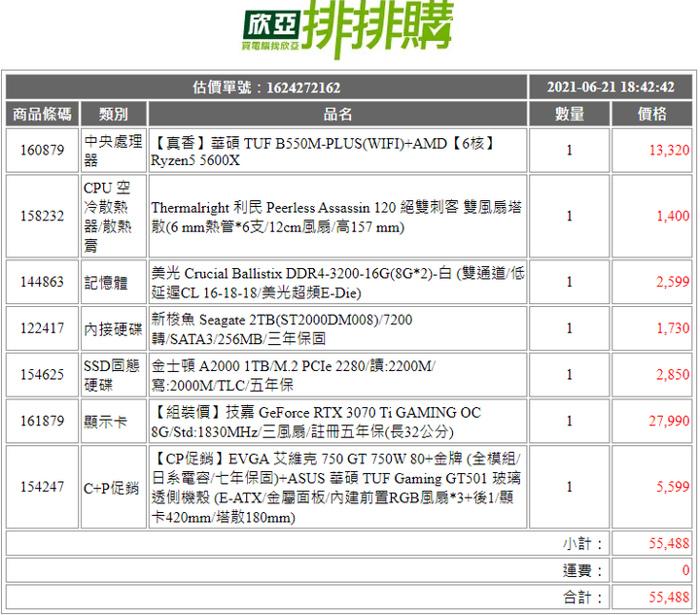Click category cell C+P促銷

pyautogui.click(x=114, y=487)
